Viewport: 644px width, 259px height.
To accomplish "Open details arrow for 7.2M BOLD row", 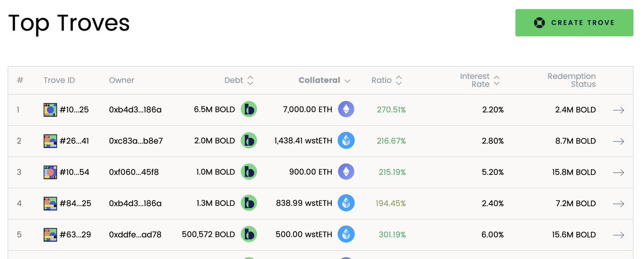I will point(618,204).
